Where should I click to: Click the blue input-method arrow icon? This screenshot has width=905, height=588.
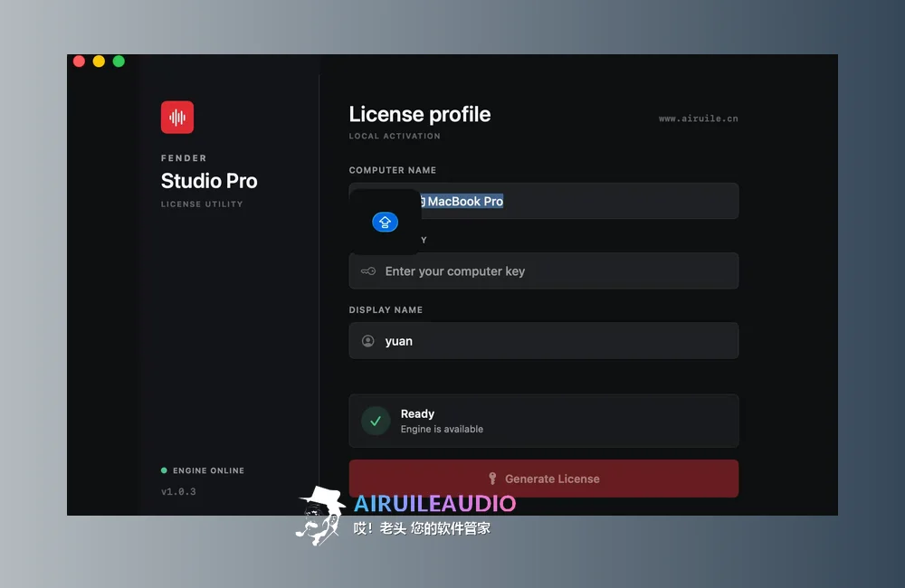(385, 223)
